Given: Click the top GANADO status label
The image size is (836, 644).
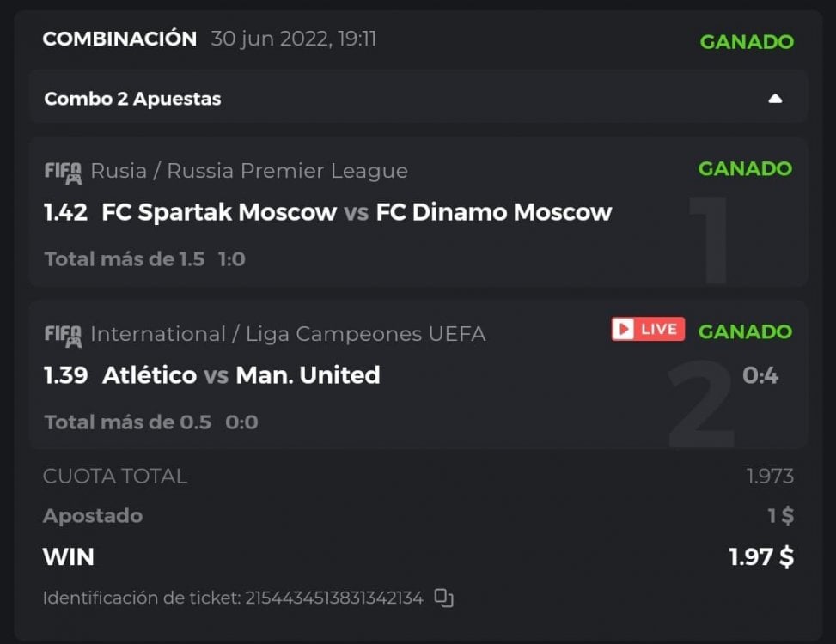Looking at the screenshot, I should coord(747,41).
